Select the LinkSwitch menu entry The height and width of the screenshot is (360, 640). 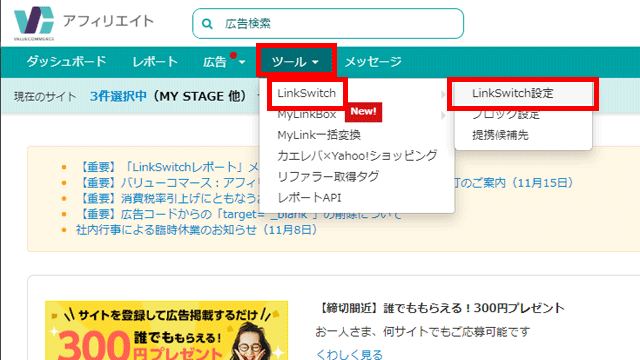(307, 93)
